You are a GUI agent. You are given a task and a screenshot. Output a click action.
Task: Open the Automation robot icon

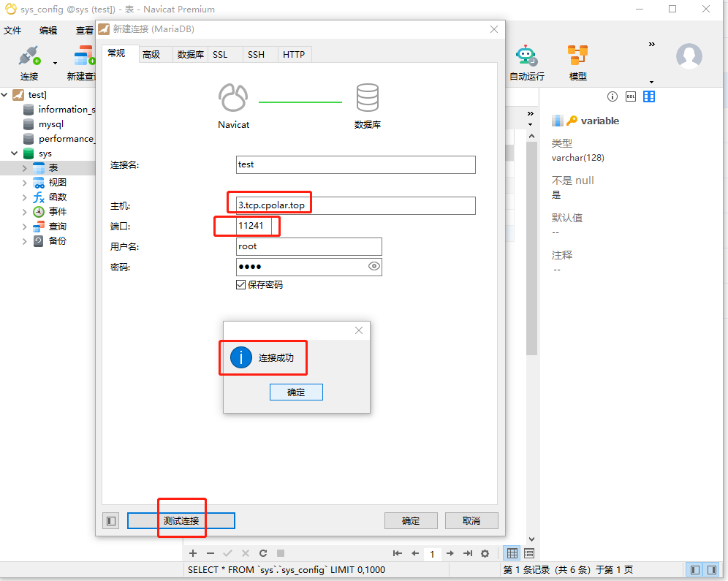(526, 56)
